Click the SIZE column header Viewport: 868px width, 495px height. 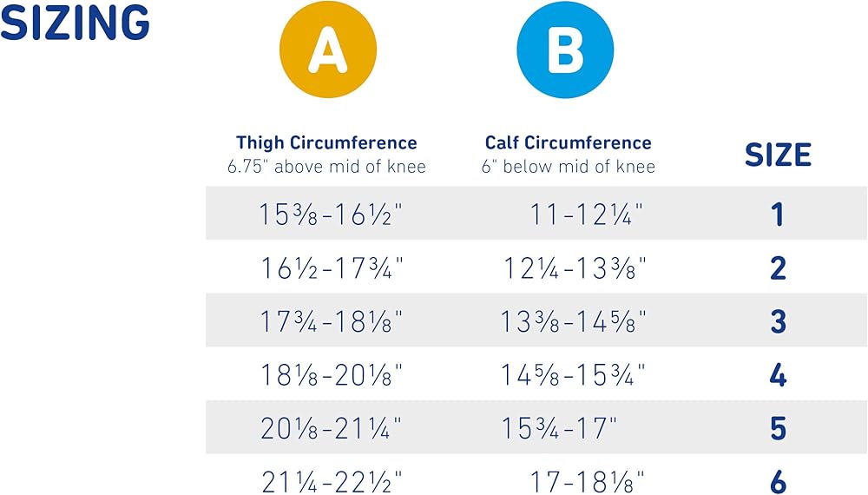778,155
